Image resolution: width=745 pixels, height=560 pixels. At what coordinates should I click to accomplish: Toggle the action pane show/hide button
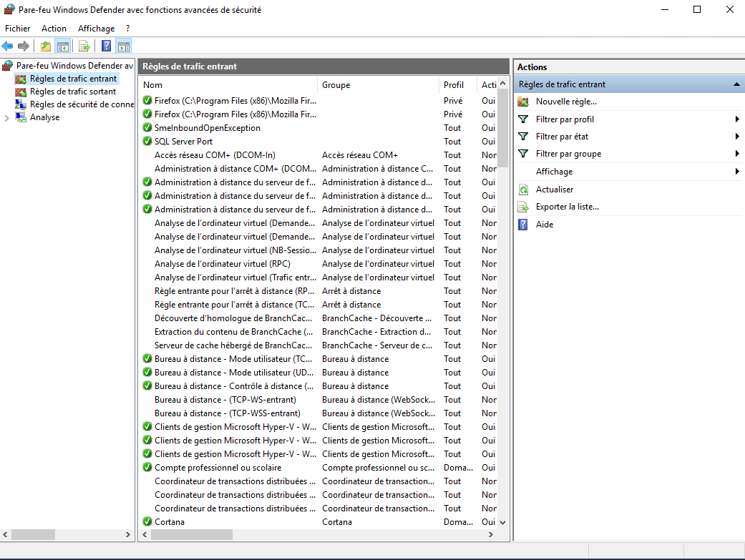[124, 46]
